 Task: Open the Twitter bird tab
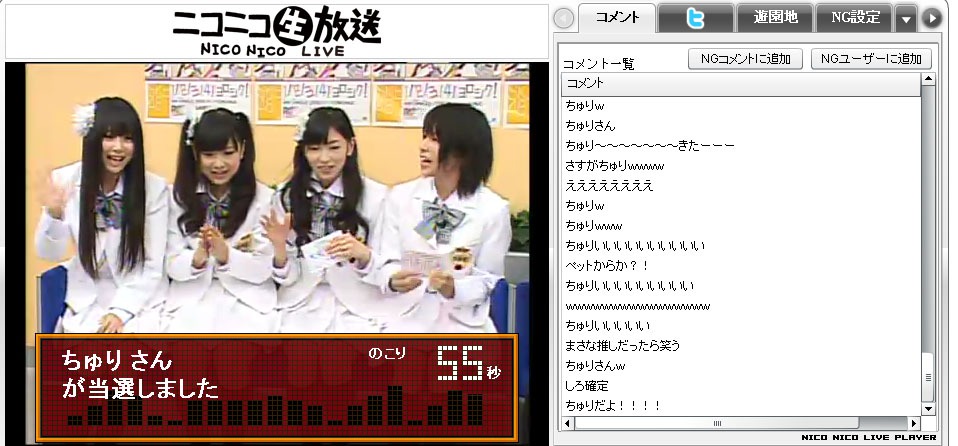click(696, 17)
